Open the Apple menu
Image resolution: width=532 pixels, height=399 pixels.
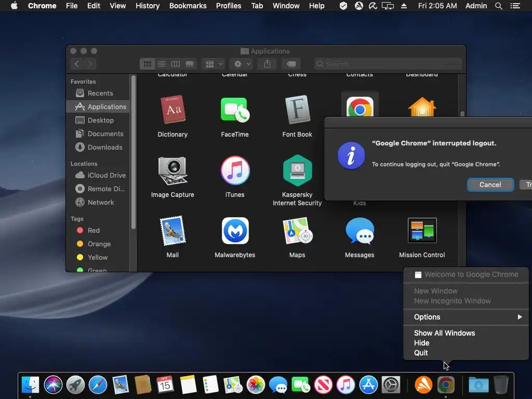point(14,6)
